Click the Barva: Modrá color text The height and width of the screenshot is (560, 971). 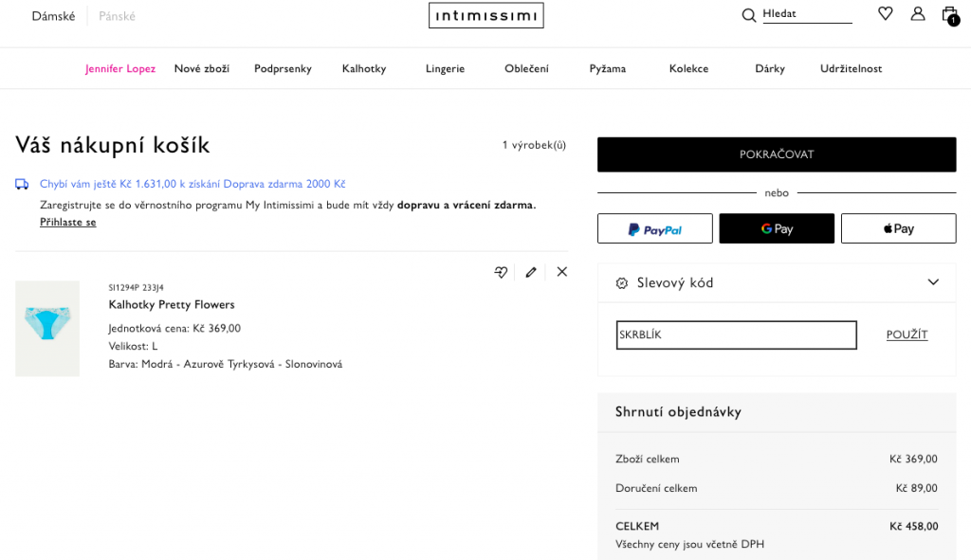click(x=226, y=364)
